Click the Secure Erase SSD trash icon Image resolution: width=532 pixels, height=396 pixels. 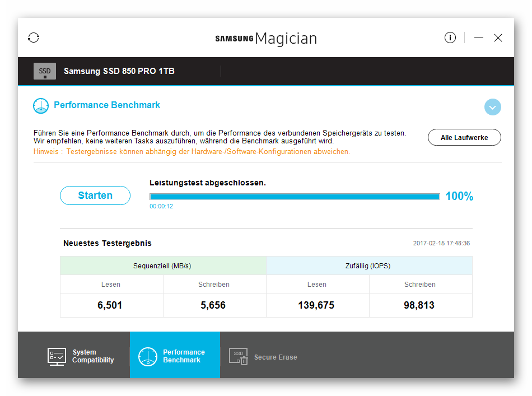pos(238,356)
